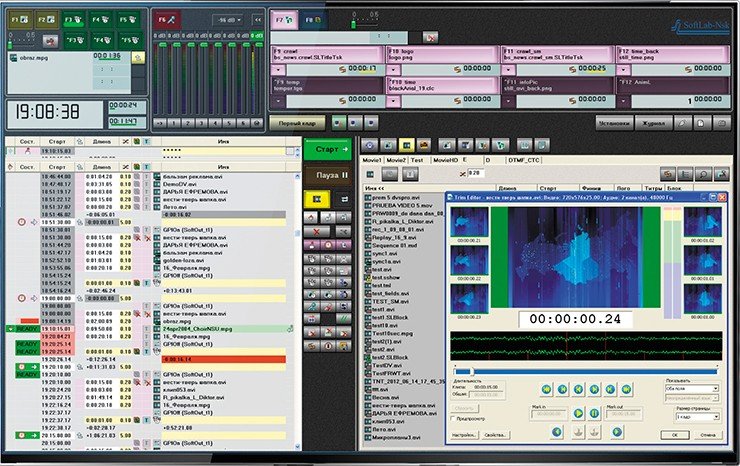
Task: Open Установки settings button
Action: tap(614, 123)
